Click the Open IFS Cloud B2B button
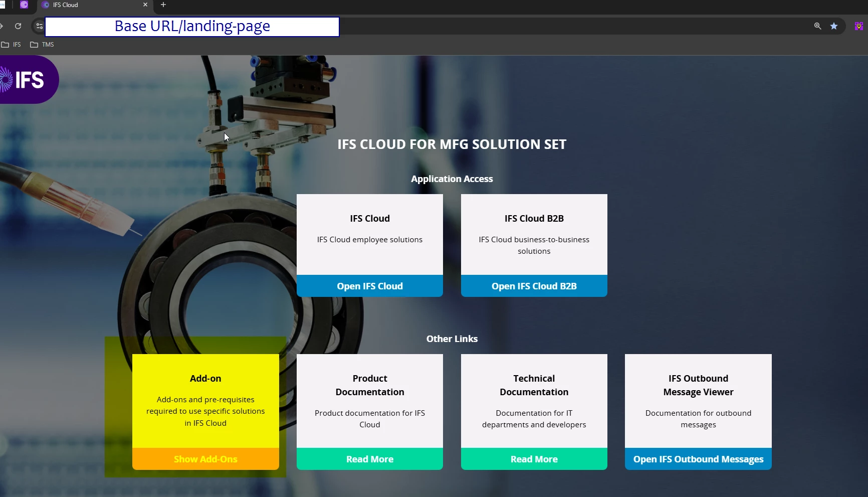The image size is (868, 497). (x=534, y=286)
